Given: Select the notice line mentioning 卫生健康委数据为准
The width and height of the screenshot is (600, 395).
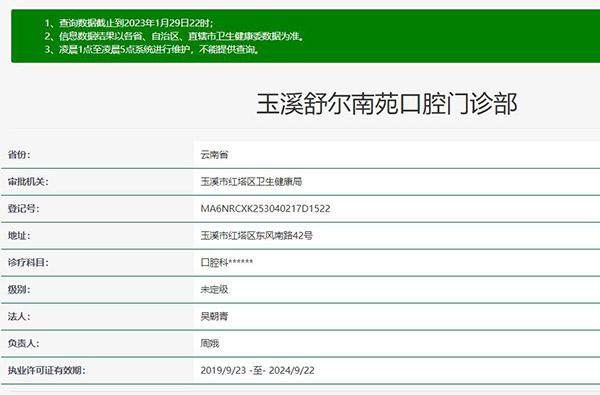Looking at the screenshot, I should (175, 36).
